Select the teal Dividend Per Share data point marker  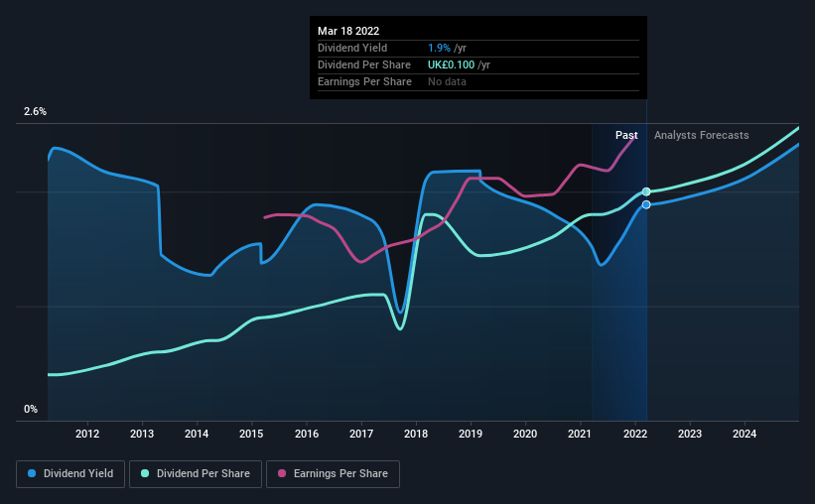646,191
